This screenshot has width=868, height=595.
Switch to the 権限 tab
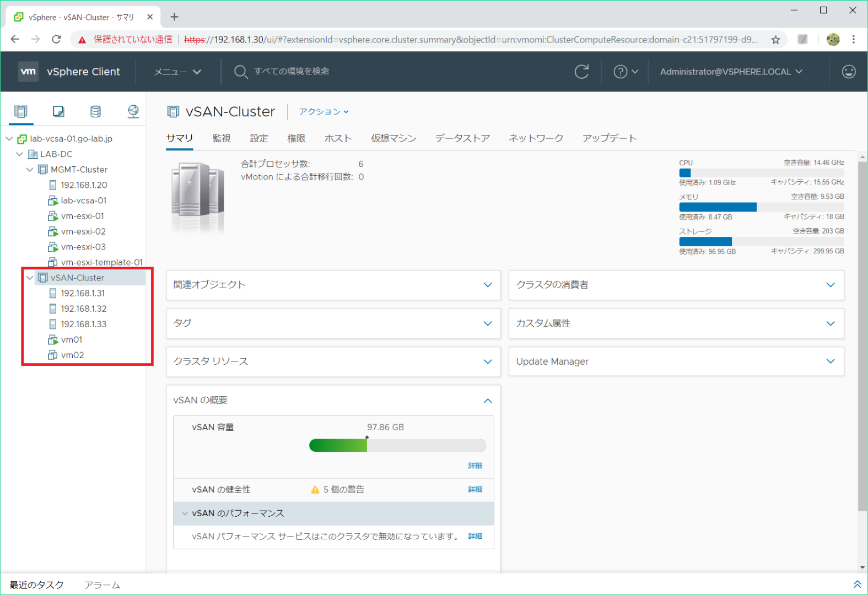296,138
